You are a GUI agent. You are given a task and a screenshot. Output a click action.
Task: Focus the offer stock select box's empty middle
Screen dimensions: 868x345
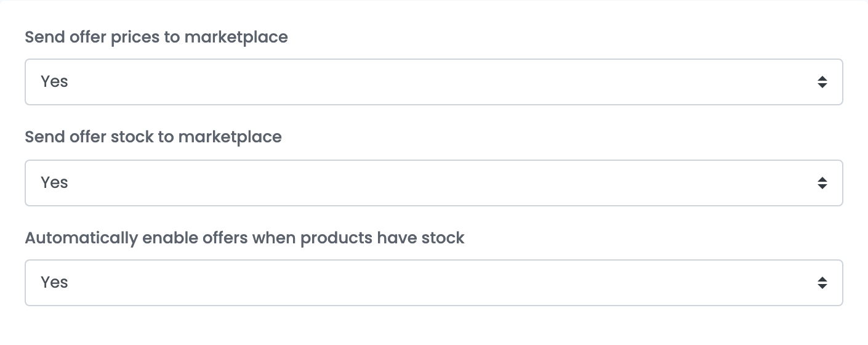point(433,183)
